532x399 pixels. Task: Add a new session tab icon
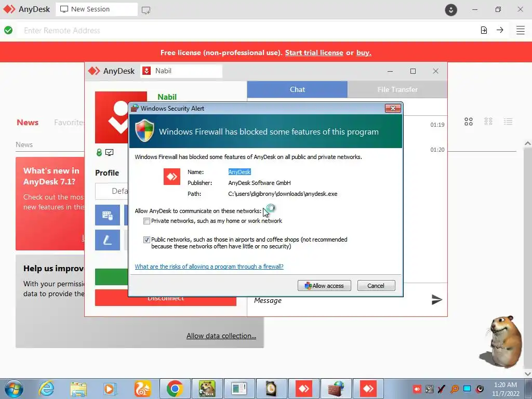[146, 10]
